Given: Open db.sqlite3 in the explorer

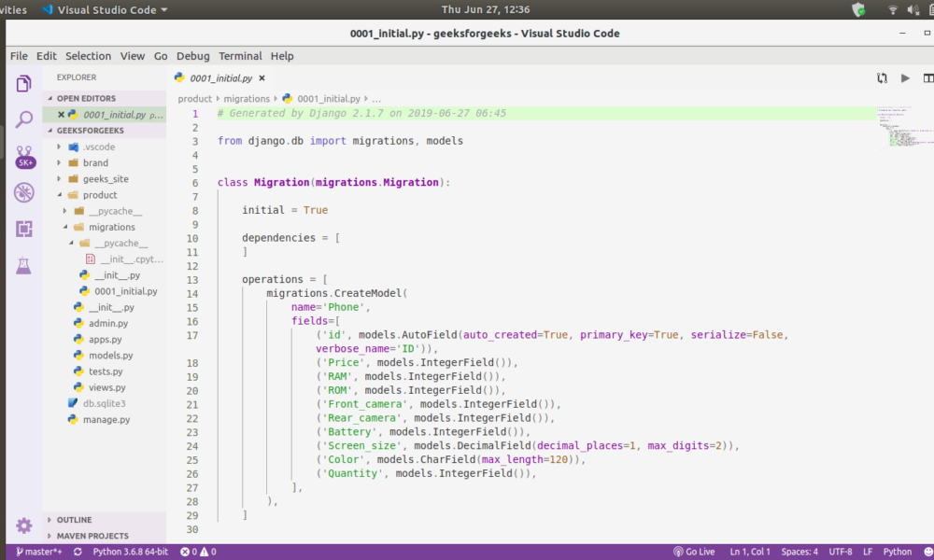Looking at the screenshot, I should tap(105, 403).
